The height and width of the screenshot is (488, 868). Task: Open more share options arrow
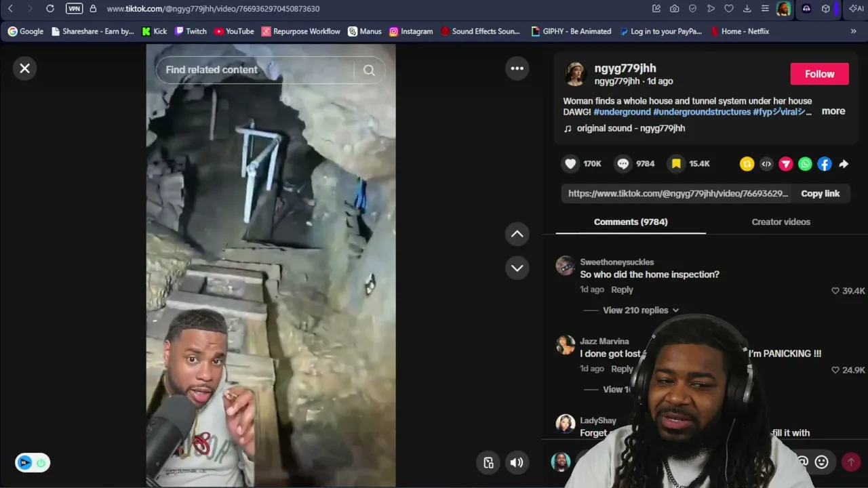pos(844,163)
